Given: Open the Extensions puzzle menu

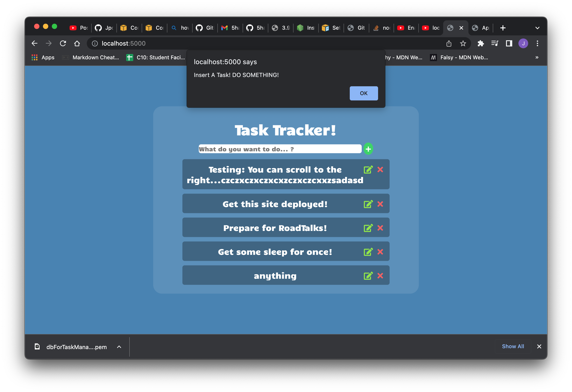Looking at the screenshot, I should [x=480, y=44].
